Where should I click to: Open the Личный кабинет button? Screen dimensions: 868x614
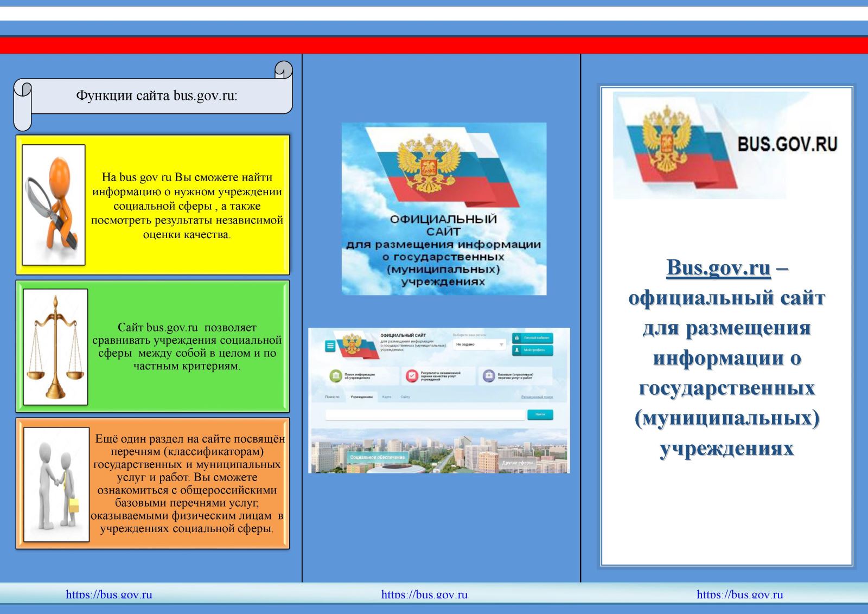coord(533,337)
